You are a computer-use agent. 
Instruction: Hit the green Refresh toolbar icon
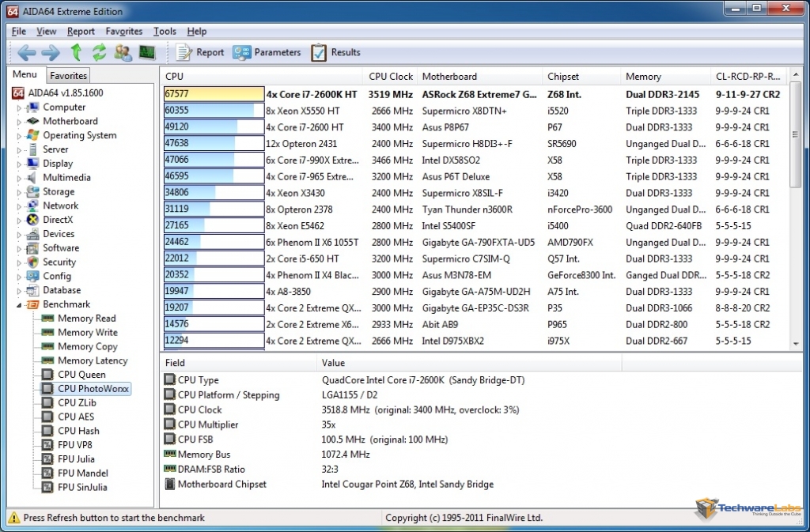pyautogui.click(x=99, y=52)
